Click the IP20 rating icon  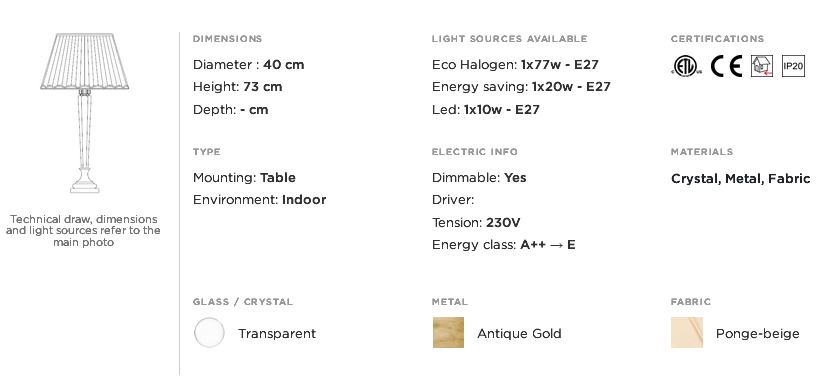click(x=793, y=66)
